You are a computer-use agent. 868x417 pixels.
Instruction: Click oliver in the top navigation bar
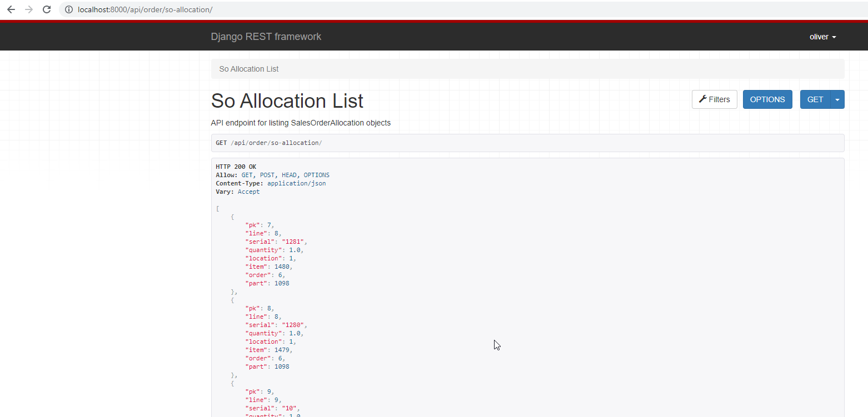click(x=819, y=37)
